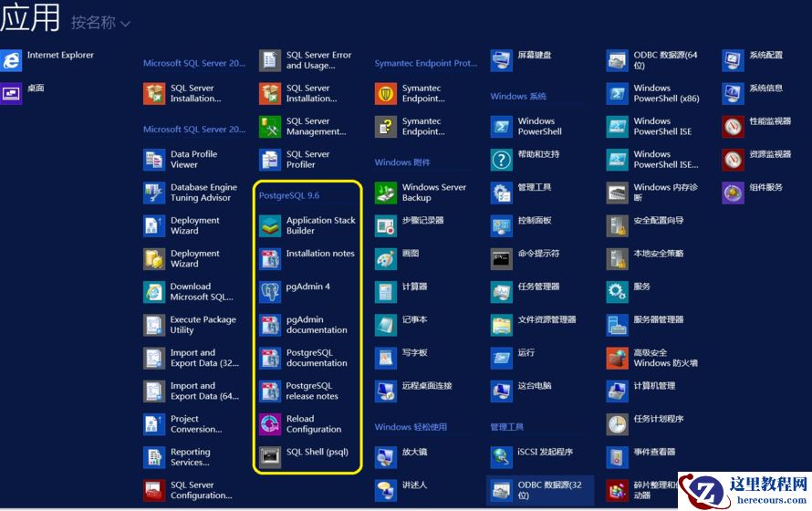This screenshot has height=511, width=812.
Task: Open Project Conversion wizard
Action: 182,424
